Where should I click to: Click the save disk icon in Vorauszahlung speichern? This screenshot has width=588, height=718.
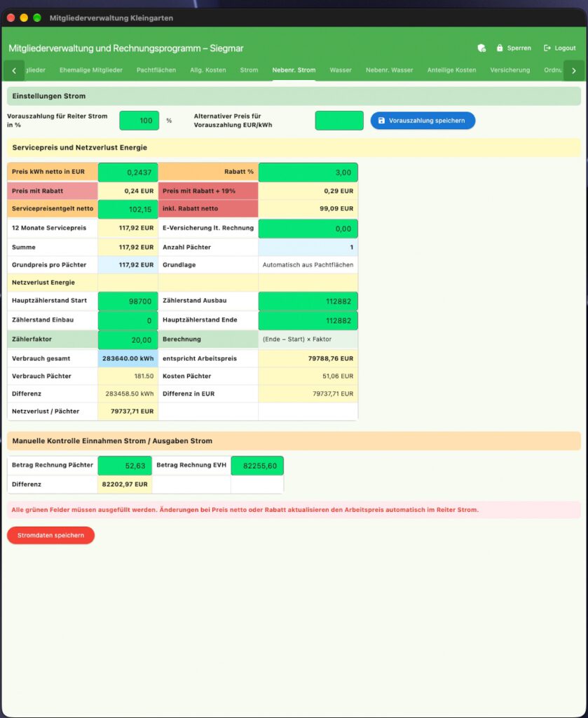[x=382, y=121]
